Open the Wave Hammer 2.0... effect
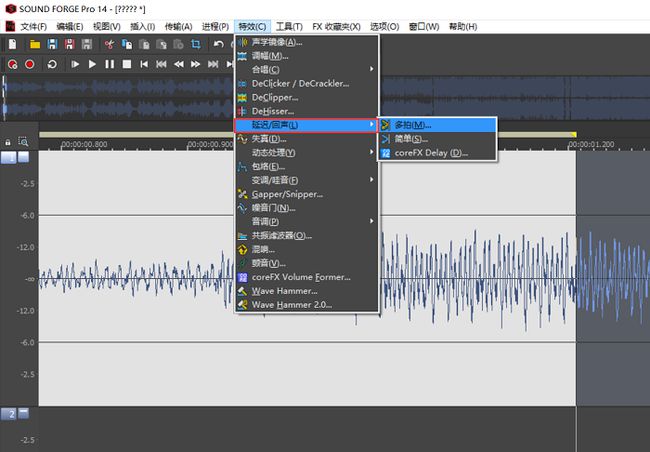 (x=291, y=304)
